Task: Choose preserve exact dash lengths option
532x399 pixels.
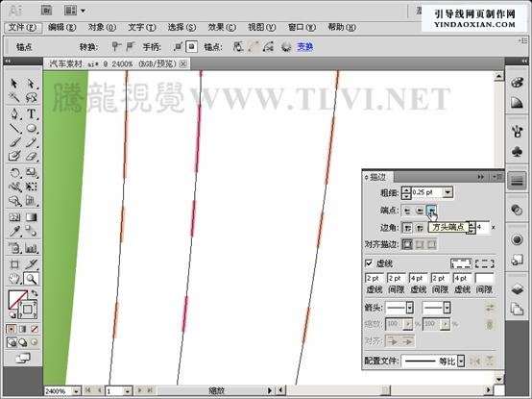Action: click(x=461, y=263)
